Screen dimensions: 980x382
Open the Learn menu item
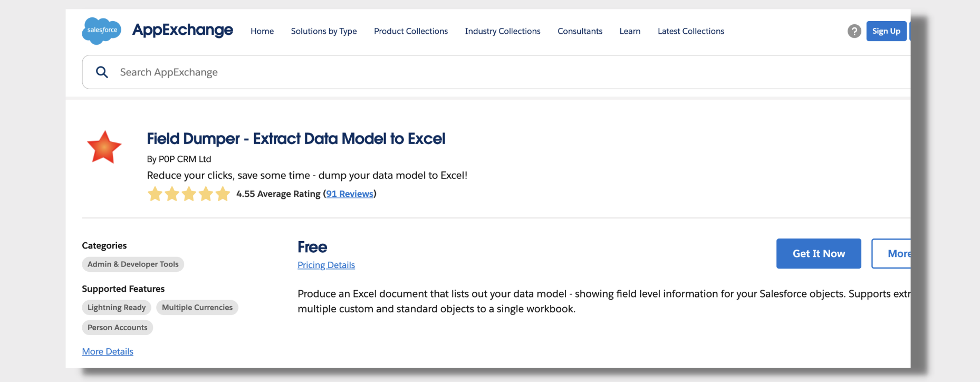(630, 31)
